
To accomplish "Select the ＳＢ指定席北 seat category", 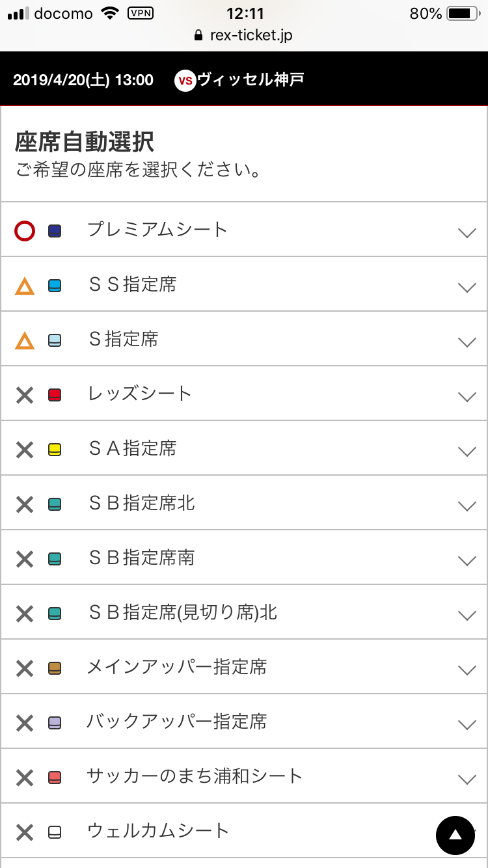I will [141, 503].
